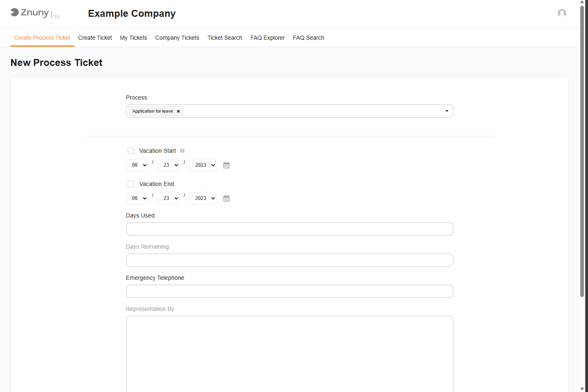Screen dimensions: 588x392
Task: Open Vacation Start year dropdown
Action: pos(203,165)
